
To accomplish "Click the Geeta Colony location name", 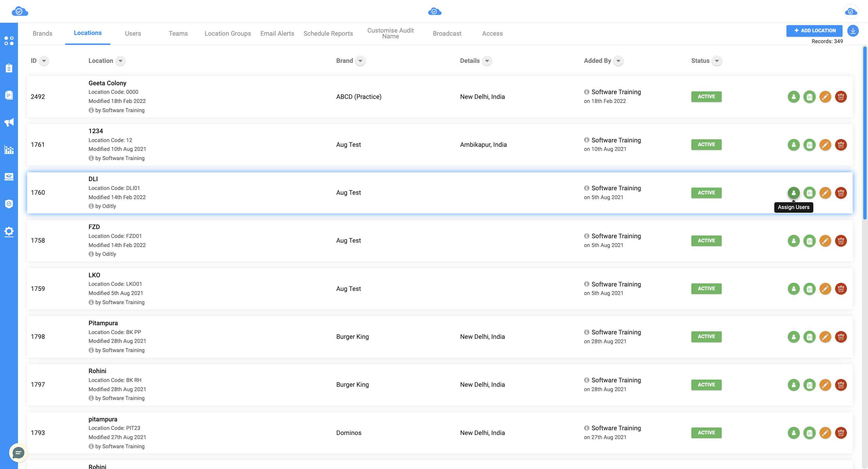I will pos(107,83).
